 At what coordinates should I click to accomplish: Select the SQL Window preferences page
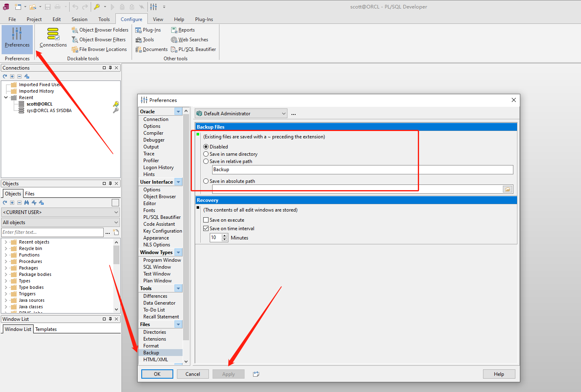157,267
